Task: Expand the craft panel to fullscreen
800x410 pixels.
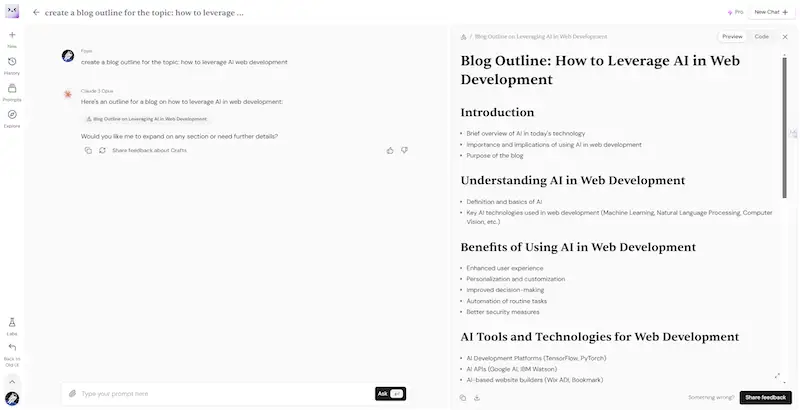Action: (x=777, y=376)
